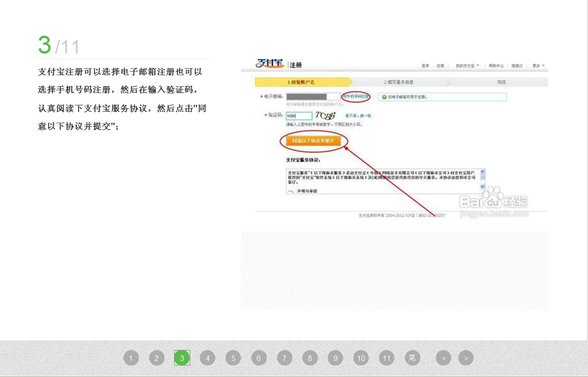
Task: Go to slide 6 in the pager
Action: coord(259,358)
